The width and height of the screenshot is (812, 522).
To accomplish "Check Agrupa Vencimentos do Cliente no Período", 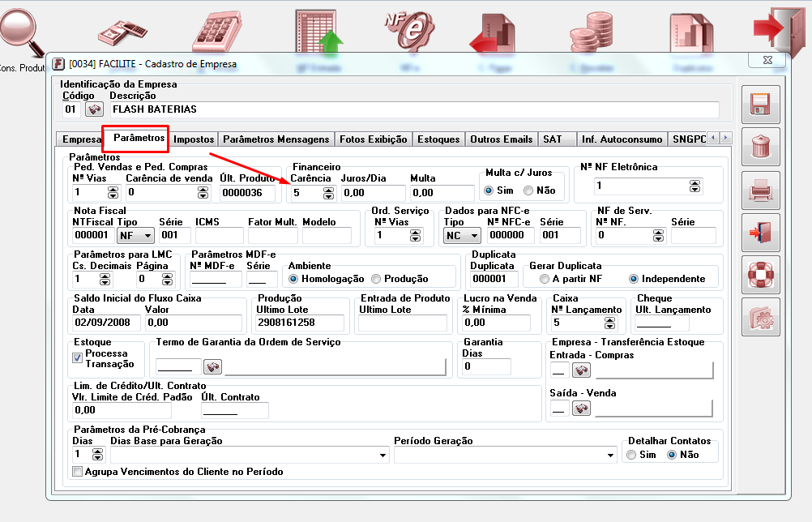I will pos(78,472).
